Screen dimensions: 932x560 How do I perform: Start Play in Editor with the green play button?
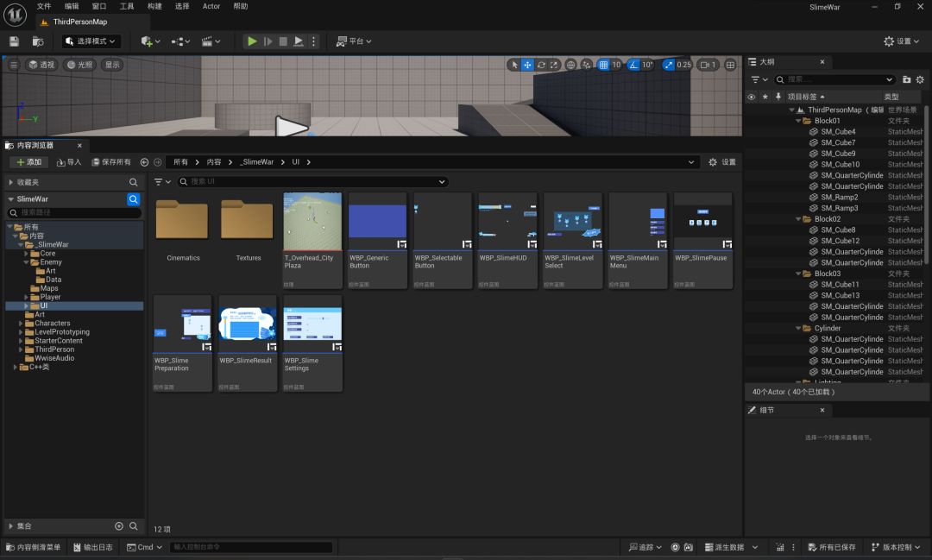[252, 41]
